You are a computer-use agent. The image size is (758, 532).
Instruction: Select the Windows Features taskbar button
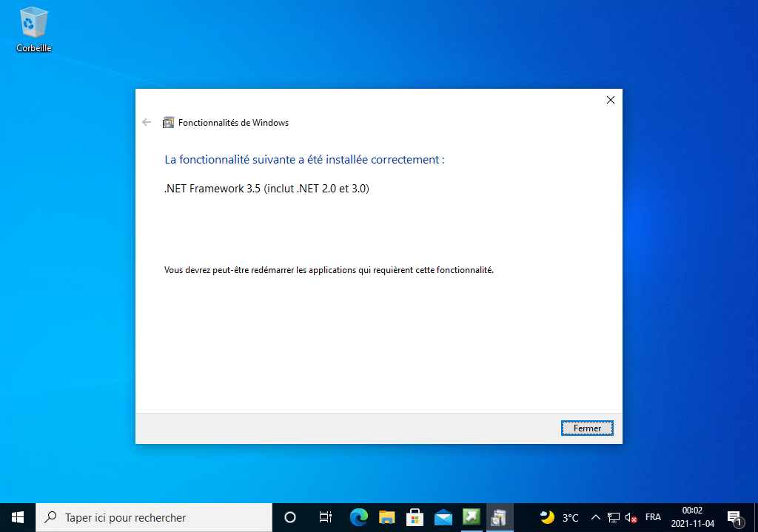point(500,517)
